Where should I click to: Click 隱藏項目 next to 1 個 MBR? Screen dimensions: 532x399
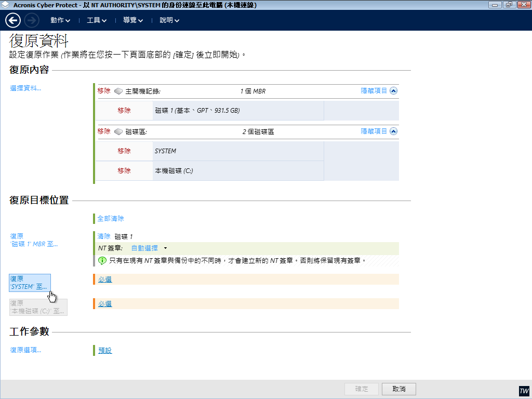click(x=374, y=90)
